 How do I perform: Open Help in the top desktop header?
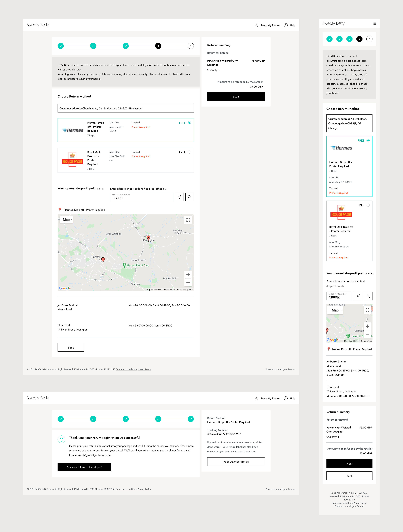click(x=290, y=25)
